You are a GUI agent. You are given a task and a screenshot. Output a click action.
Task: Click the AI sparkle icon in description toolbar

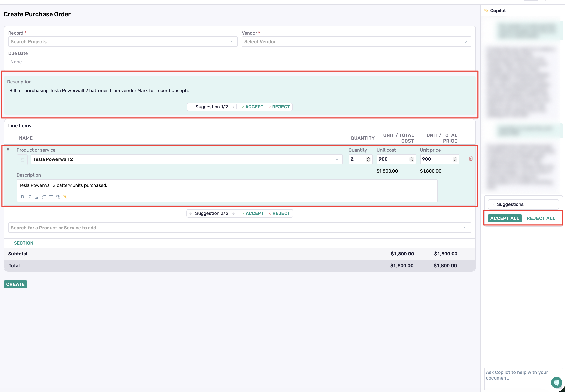pos(65,197)
